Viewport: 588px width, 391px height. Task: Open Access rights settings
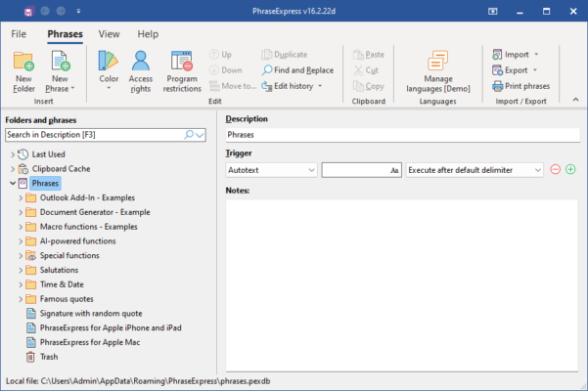(x=141, y=71)
